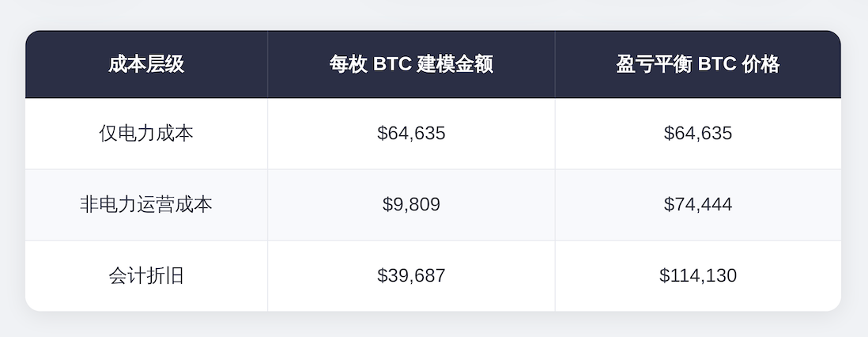
Task: Click the 盈亏平衡 BTC 价格 column header
Action: click(697, 64)
